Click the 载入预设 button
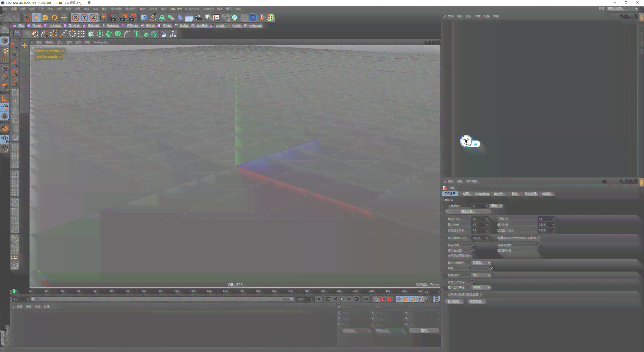644x352 pixels. [455, 302]
